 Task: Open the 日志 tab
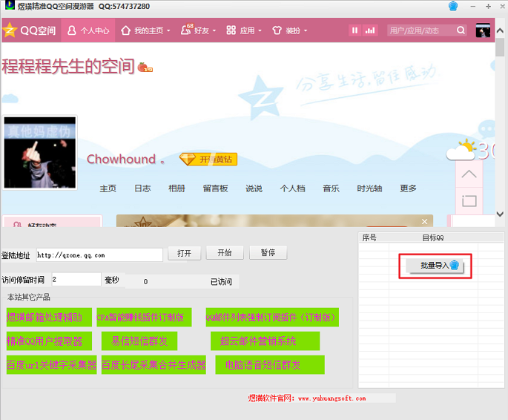tap(142, 188)
